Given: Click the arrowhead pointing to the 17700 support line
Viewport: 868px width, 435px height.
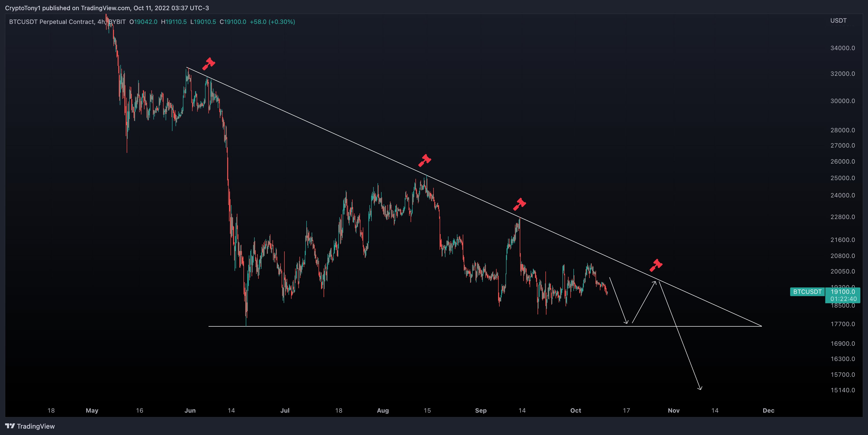Looking at the screenshot, I should 626,322.
